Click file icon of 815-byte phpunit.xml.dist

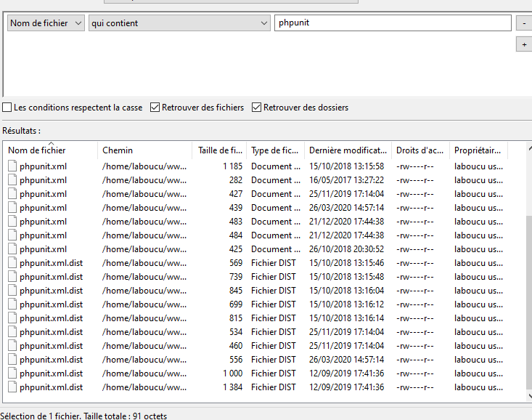tap(12, 318)
